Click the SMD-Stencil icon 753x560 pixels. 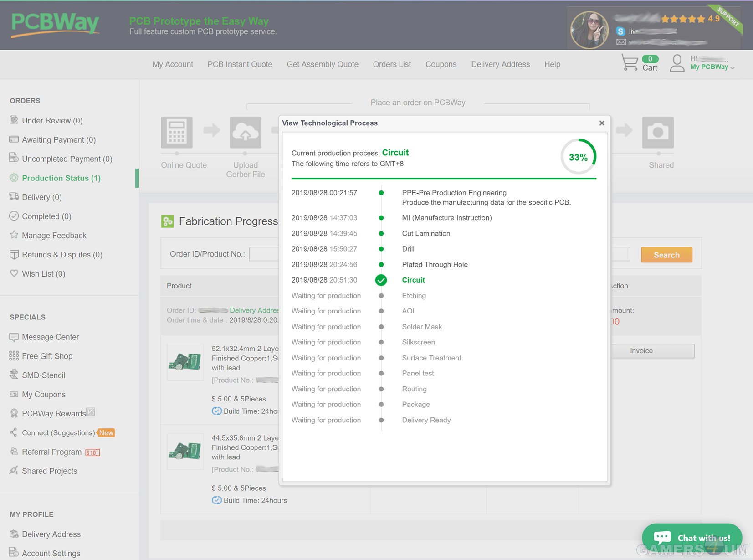[14, 375]
